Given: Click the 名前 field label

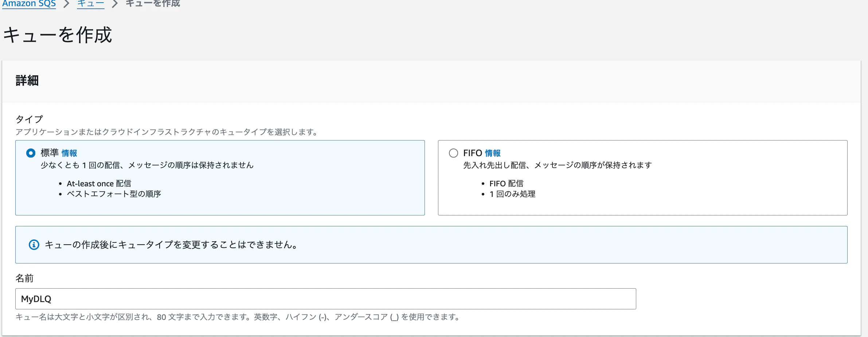Looking at the screenshot, I should click(x=24, y=278).
